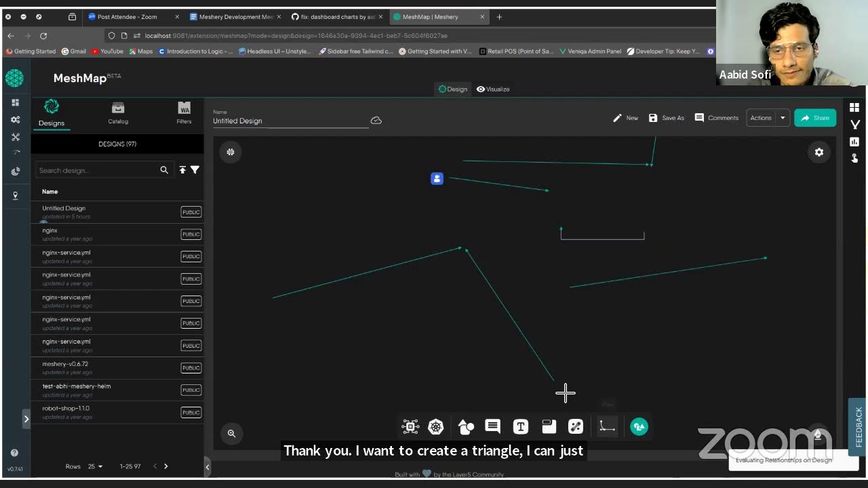Toggle PUBLIC badge on Untitled Design

[191, 212]
